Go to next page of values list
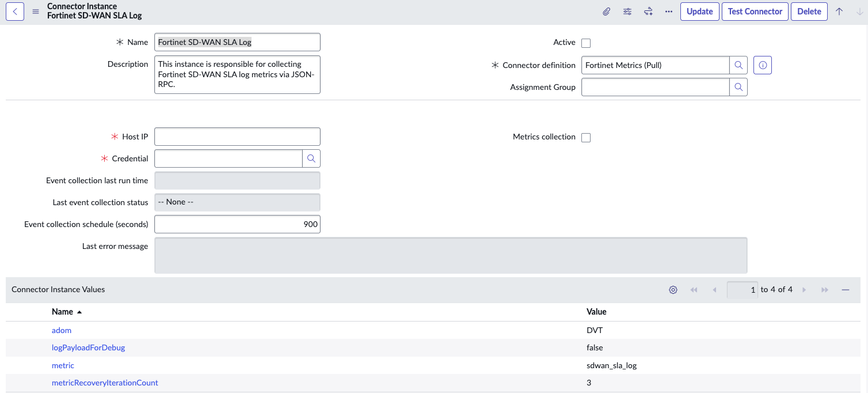 click(804, 290)
